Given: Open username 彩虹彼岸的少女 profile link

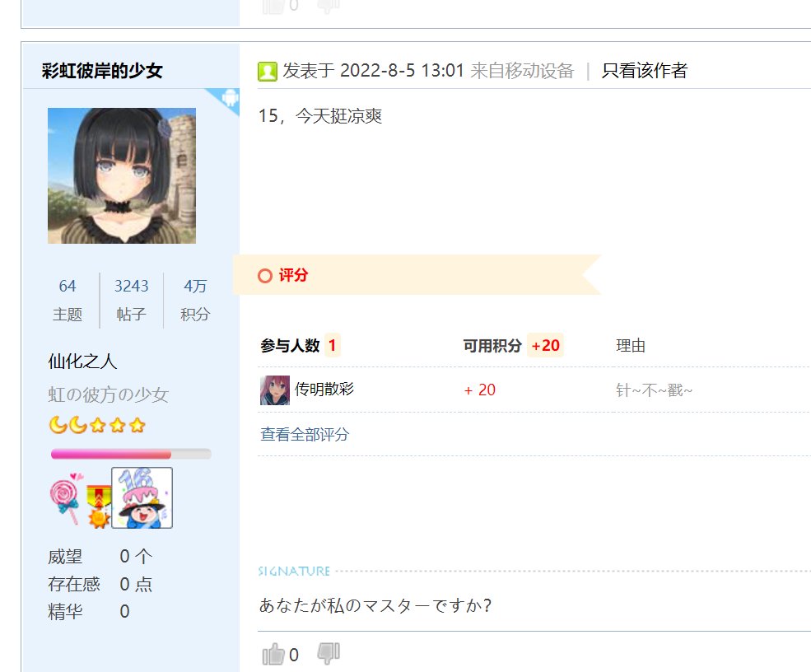Looking at the screenshot, I should click(102, 70).
